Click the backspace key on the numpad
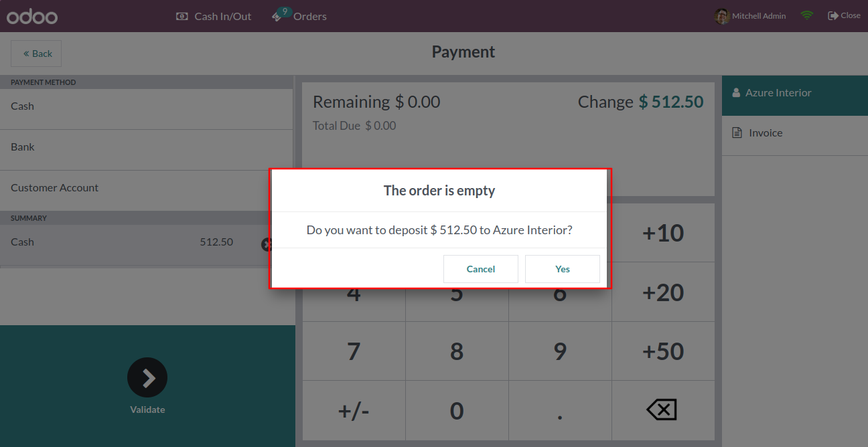Image resolution: width=868 pixels, height=447 pixels. (662, 410)
